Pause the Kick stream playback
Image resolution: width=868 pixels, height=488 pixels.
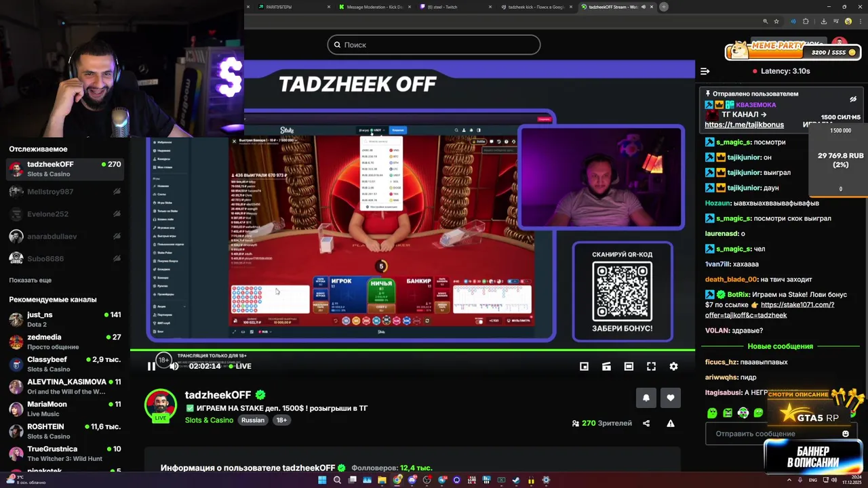(x=151, y=366)
